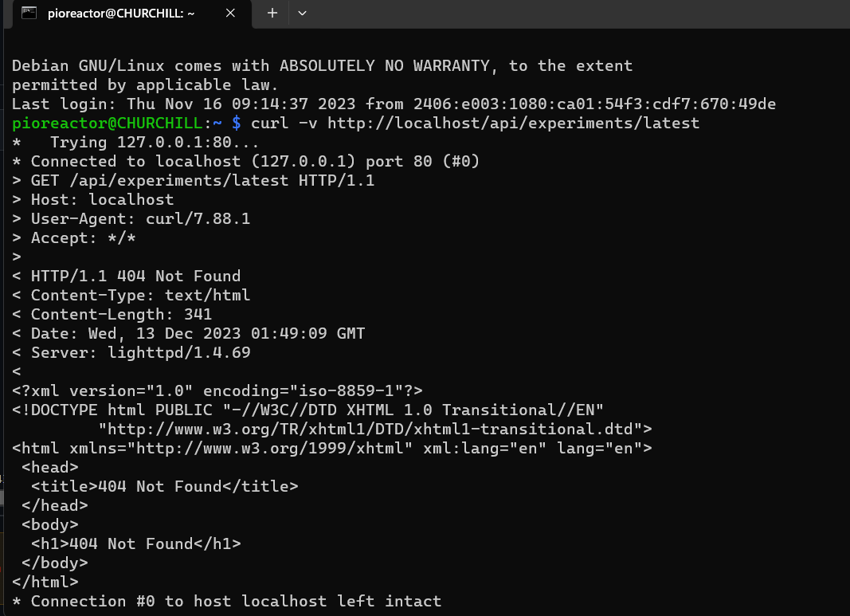Click the Date Wed 13 Dec 2023 line

[x=189, y=333]
